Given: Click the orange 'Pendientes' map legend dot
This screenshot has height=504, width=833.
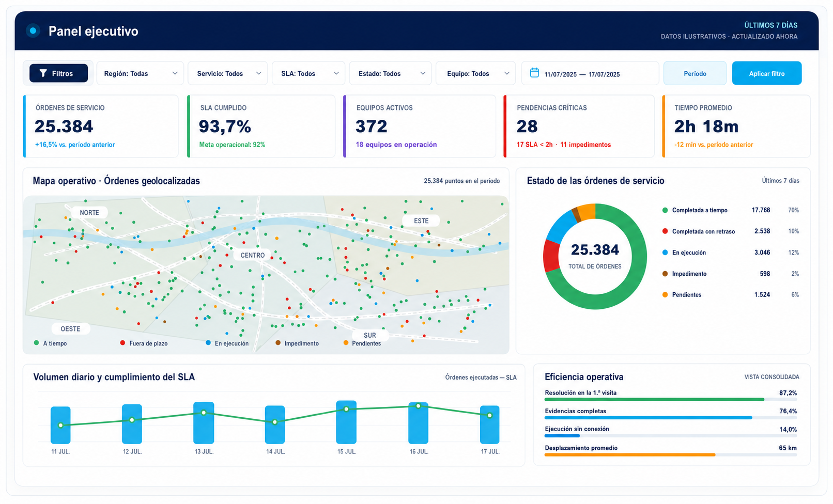Looking at the screenshot, I should (346, 343).
